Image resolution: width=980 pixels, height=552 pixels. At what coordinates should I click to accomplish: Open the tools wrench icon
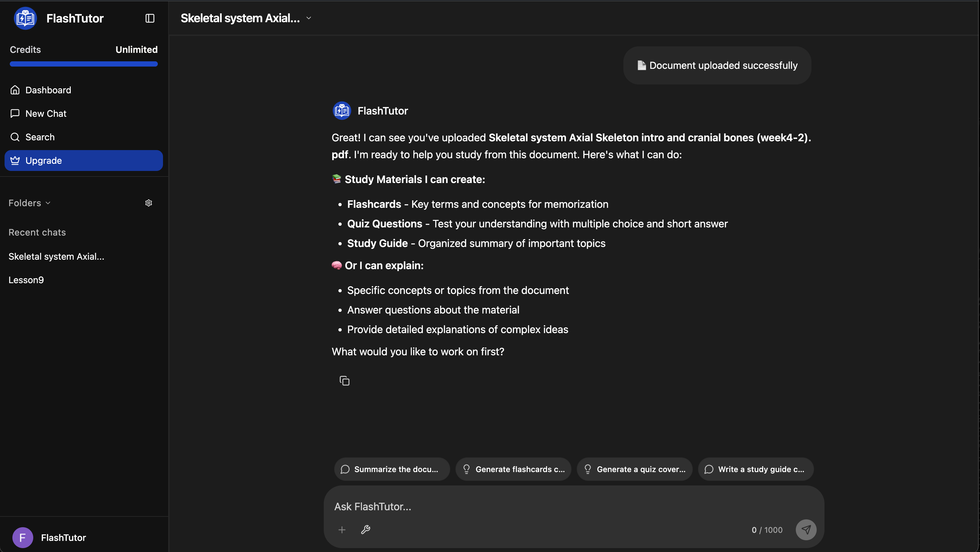(x=365, y=529)
